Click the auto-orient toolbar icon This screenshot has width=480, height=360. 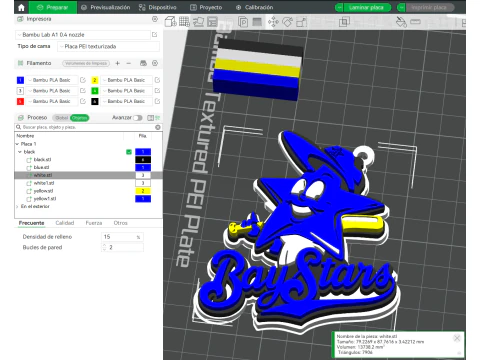198,22
